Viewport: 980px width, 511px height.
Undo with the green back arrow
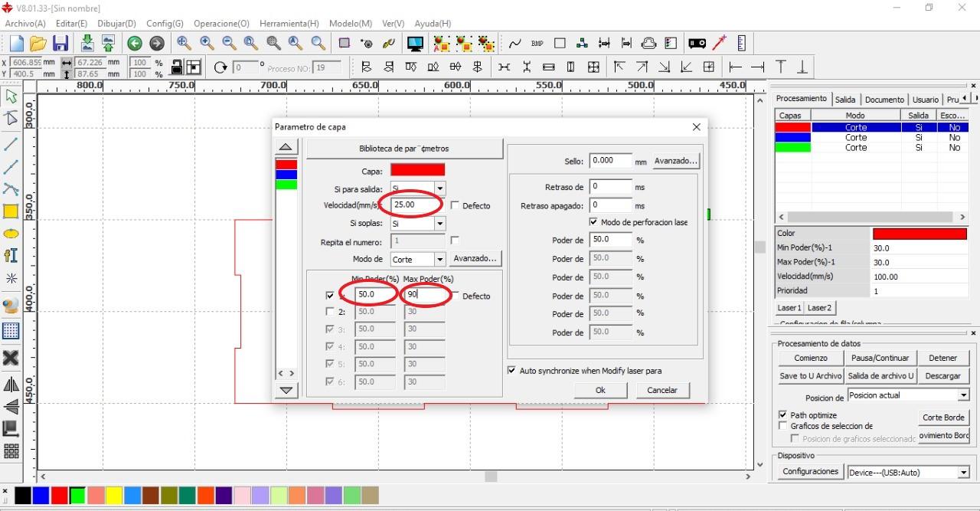[x=135, y=44]
